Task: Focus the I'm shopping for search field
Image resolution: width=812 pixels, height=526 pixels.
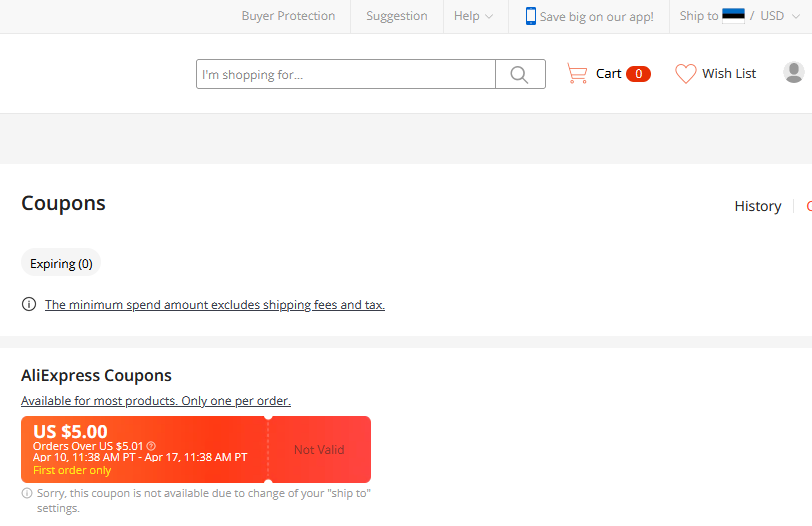Action: [346, 74]
